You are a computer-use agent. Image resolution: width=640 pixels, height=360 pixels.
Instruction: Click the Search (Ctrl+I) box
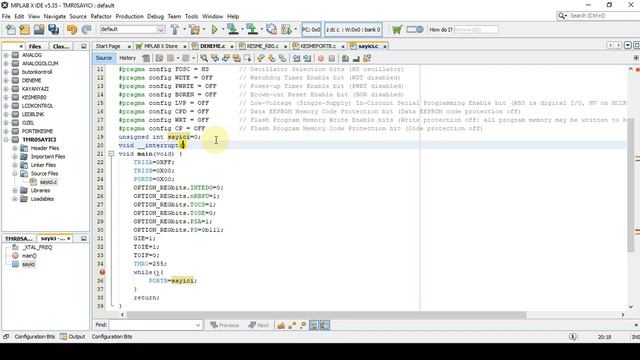tap(598, 16)
